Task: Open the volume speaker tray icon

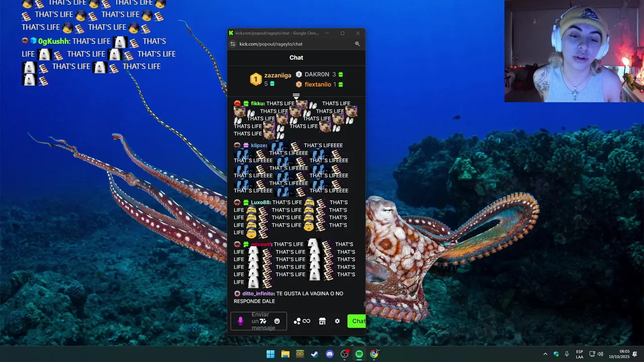Action: coord(600,354)
